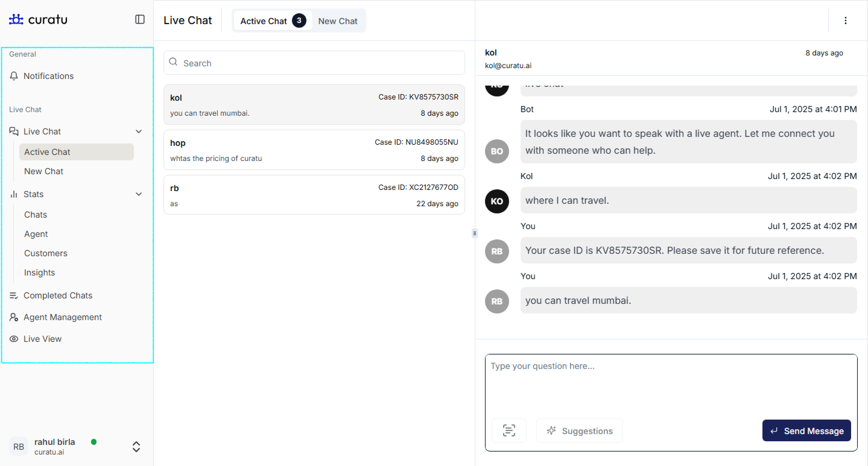
Task: Click the Suggestions button
Action: tap(579, 430)
